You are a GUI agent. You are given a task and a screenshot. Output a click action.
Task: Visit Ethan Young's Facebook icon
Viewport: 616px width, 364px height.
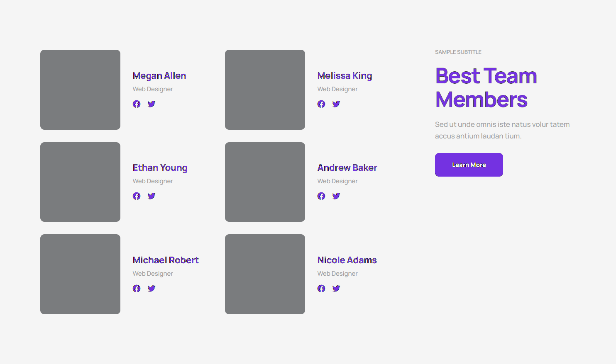pyautogui.click(x=137, y=196)
